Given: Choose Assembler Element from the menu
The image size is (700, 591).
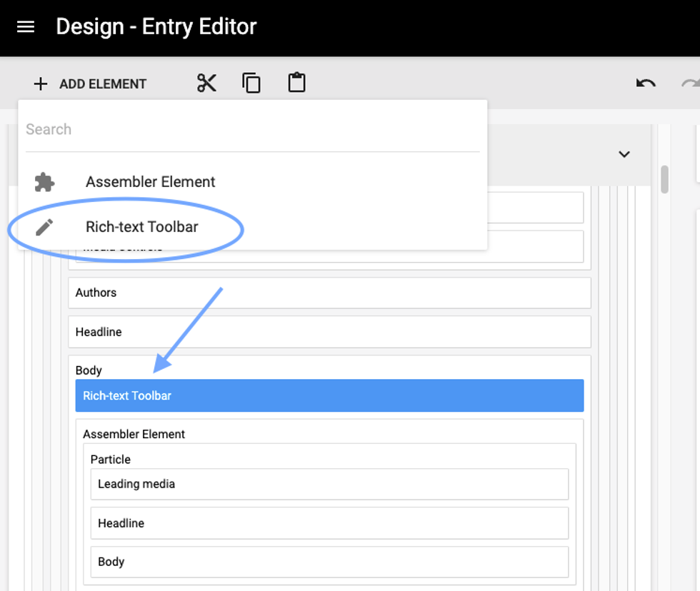Looking at the screenshot, I should pyautogui.click(x=151, y=182).
